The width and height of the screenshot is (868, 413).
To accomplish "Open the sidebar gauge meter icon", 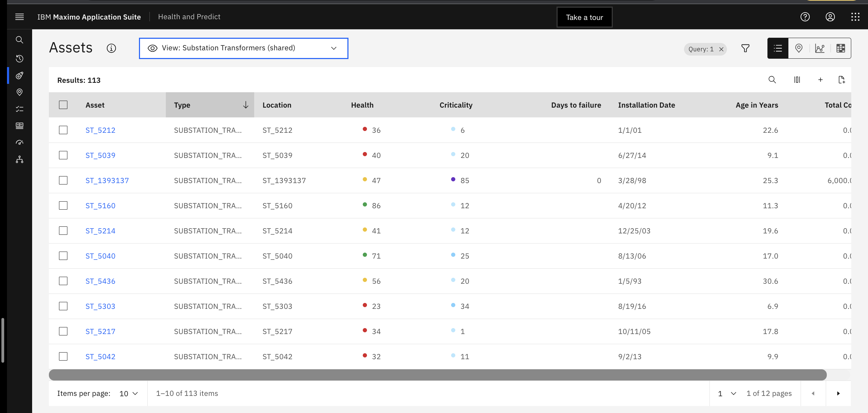I will pos(20,142).
